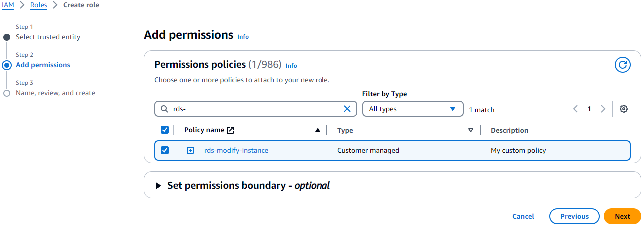Go to next page of policies

pos(603,109)
